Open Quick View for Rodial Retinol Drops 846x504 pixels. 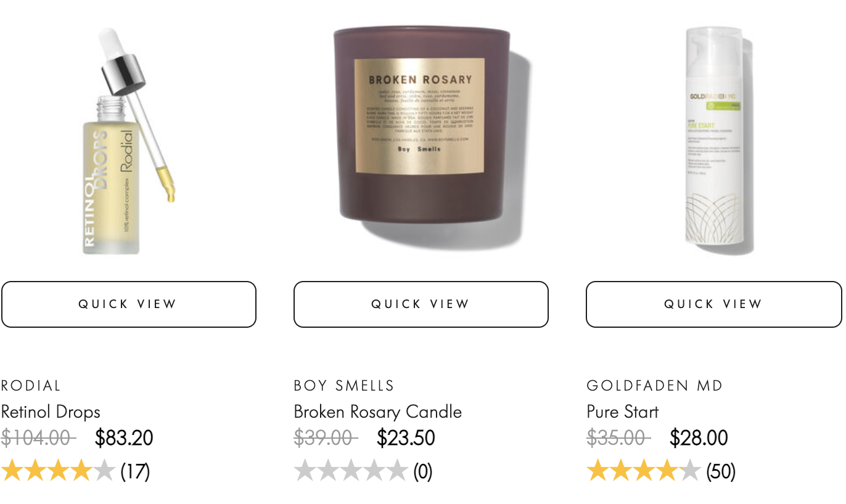(128, 304)
